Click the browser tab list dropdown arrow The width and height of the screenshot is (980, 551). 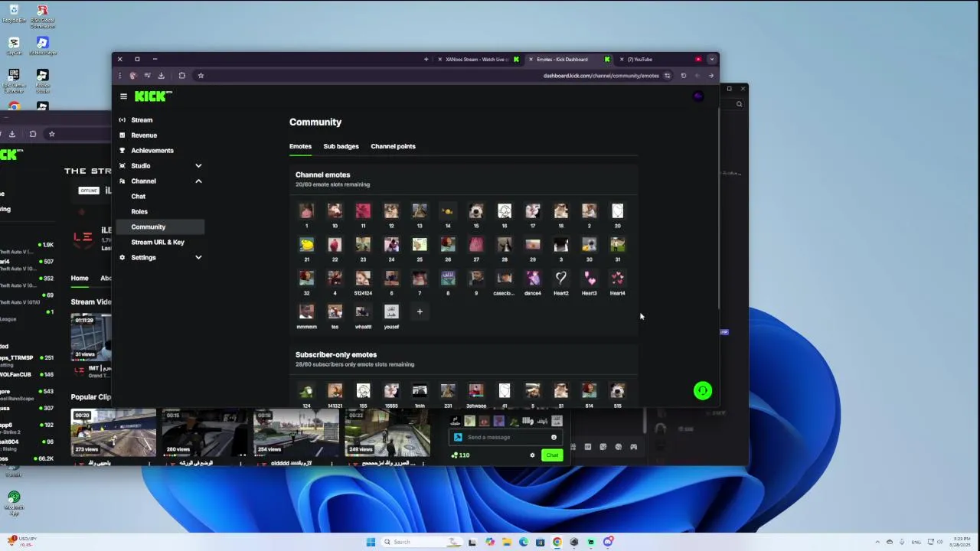point(711,59)
